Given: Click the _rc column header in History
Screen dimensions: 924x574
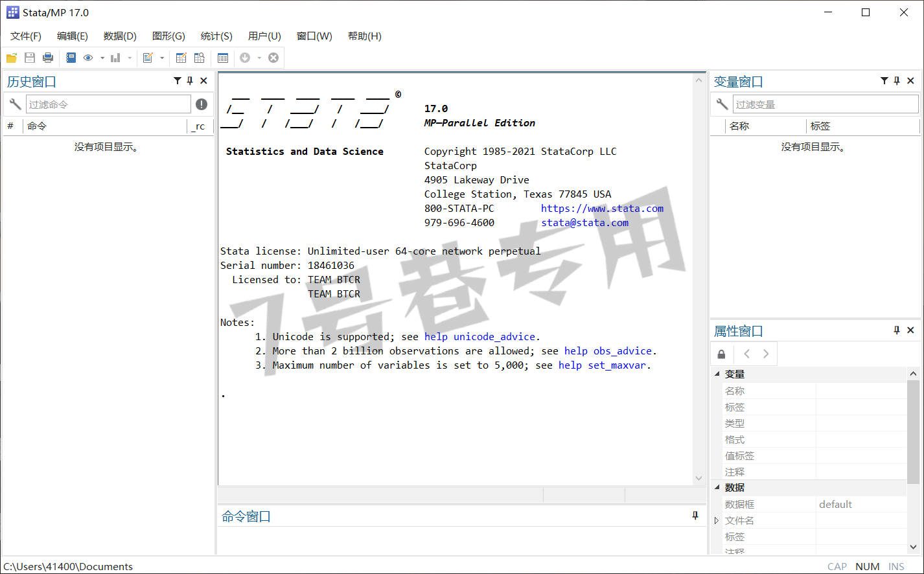Looking at the screenshot, I should [x=200, y=126].
